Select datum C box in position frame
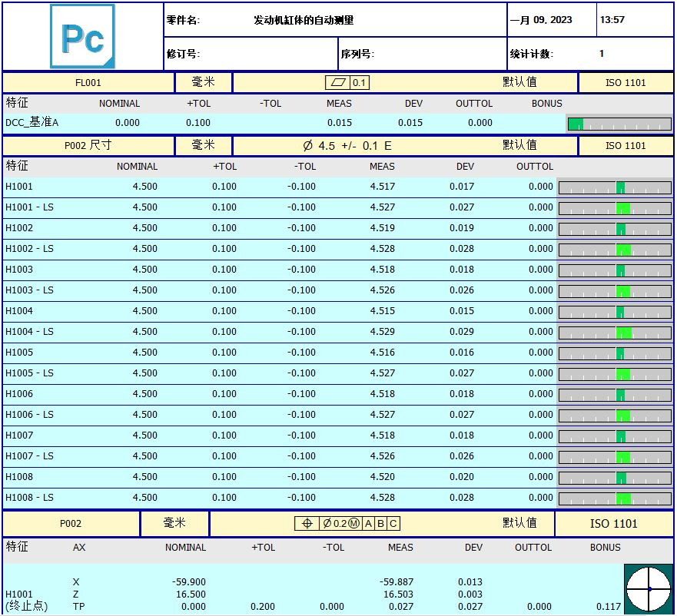 click(x=393, y=524)
